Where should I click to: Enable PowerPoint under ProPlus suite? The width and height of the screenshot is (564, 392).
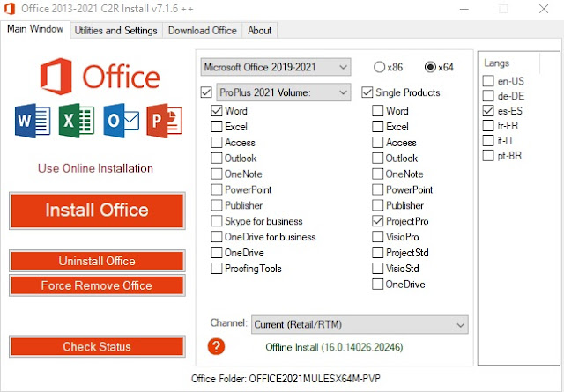click(217, 189)
